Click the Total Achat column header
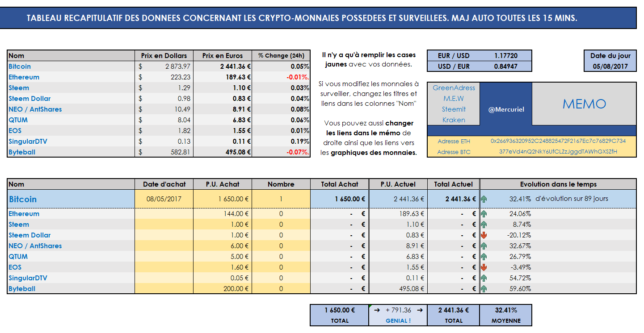The height and width of the screenshot is (333, 644). tap(340, 184)
